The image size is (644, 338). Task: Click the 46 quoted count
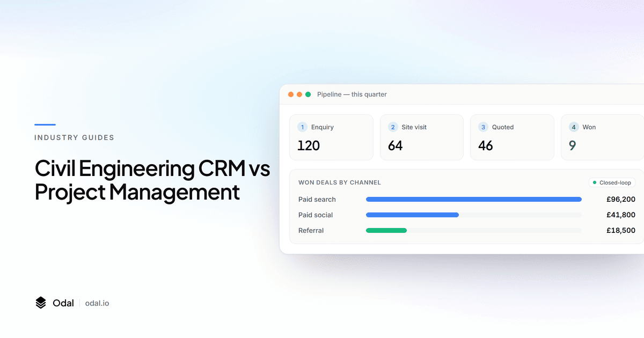click(486, 145)
